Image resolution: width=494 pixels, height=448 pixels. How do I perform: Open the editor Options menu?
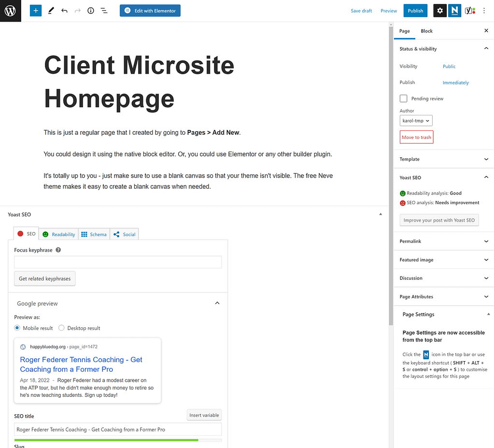(x=484, y=10)
